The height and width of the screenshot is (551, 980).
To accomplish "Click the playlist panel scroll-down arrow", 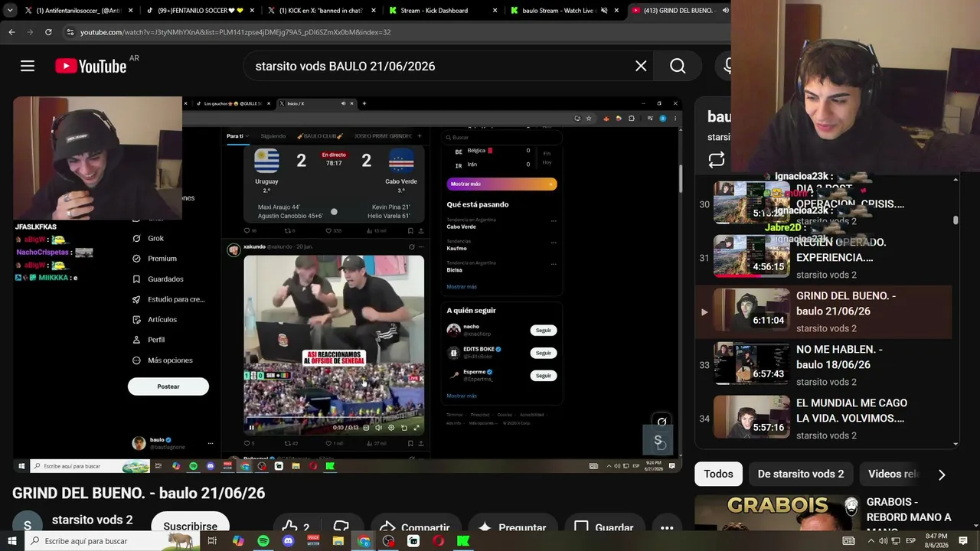I will 955,444.
